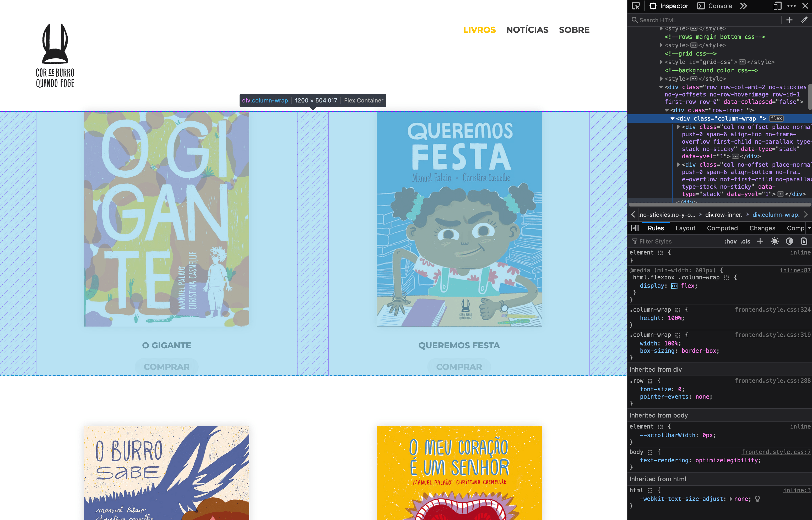The height and width of the screenshot is (520, 812).
Task: Toggle print media simulation
Action: [804, 241]
